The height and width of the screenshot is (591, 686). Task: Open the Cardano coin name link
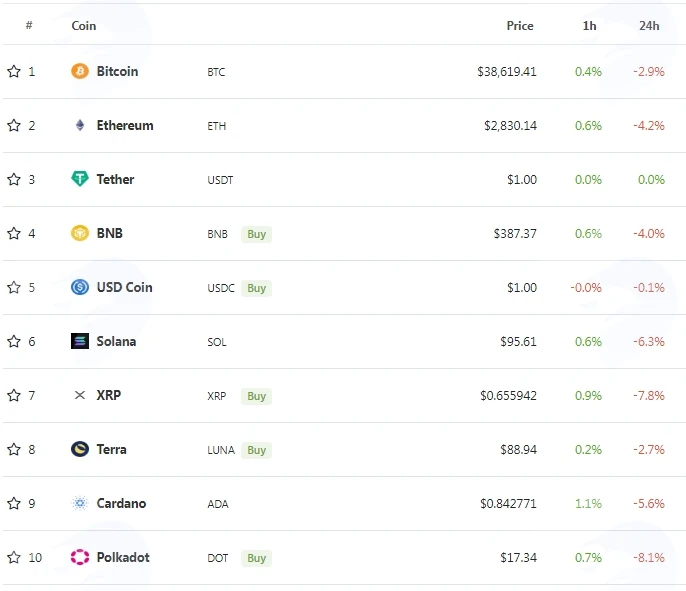tap(121, 503)
